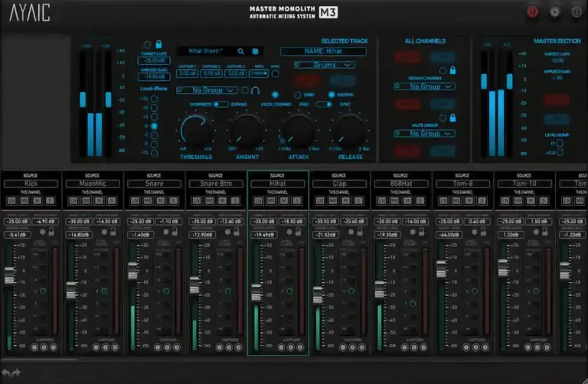
Task: Click the search magnifier in preset bar
Action: [x=240, y=51]
